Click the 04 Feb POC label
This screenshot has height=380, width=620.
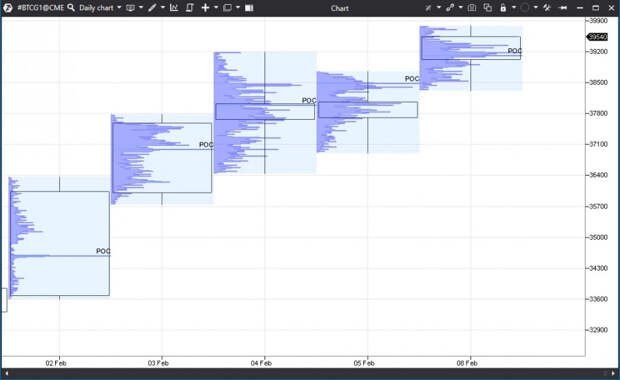click(x=309, y=100)
